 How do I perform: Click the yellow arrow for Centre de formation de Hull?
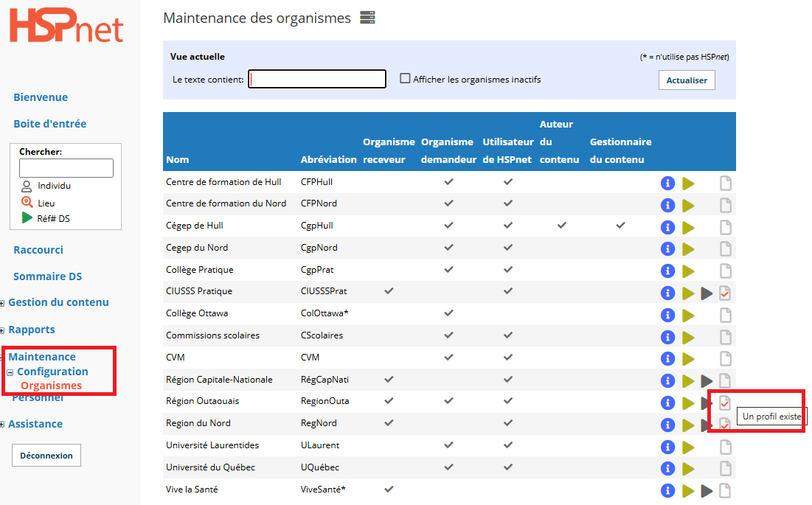pyautogui.click(x=688, y=183)
